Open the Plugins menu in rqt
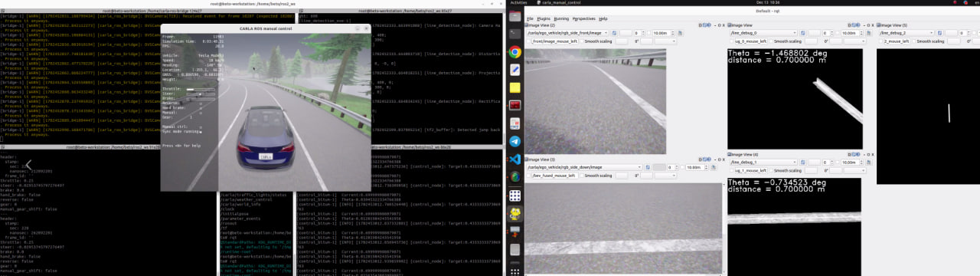 [544, 18]
